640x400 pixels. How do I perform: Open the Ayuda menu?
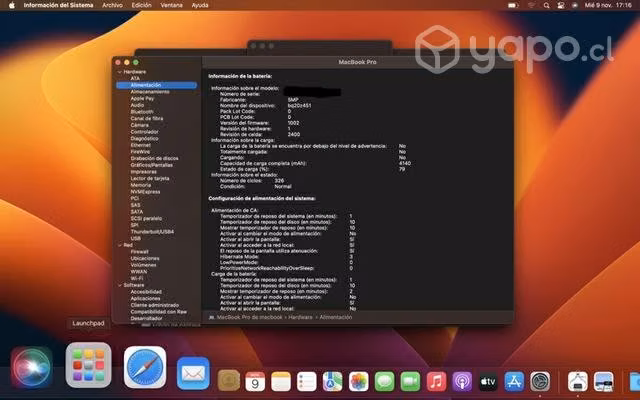200,5
